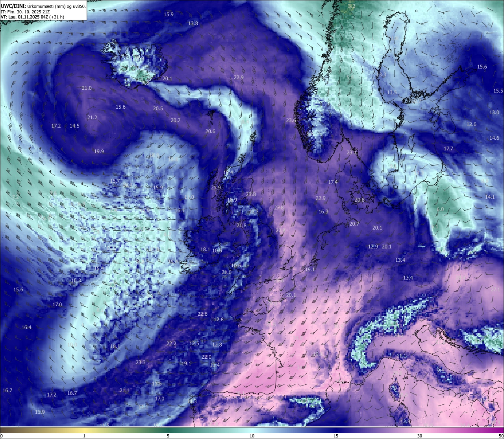Click the initial time line 'IT: Fim. 30. 10. 2025 21Z'
504x439 pixels.
[x=25, y=12]
